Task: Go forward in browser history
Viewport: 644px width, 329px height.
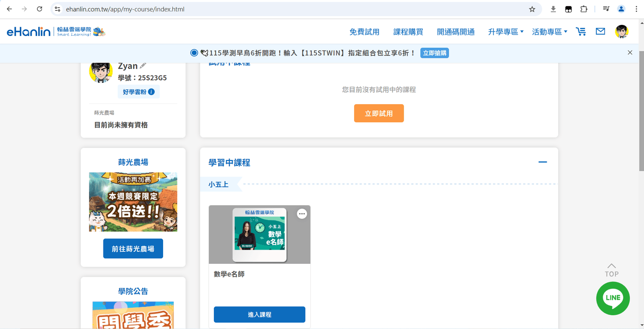Action: pyautogui.click(x=24, y=9)
